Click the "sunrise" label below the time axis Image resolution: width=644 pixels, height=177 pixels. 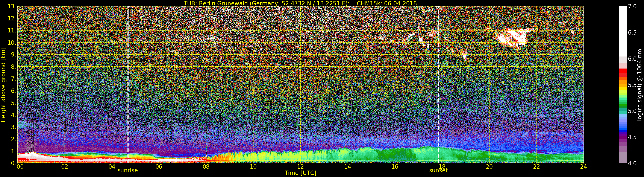point(128,170)
